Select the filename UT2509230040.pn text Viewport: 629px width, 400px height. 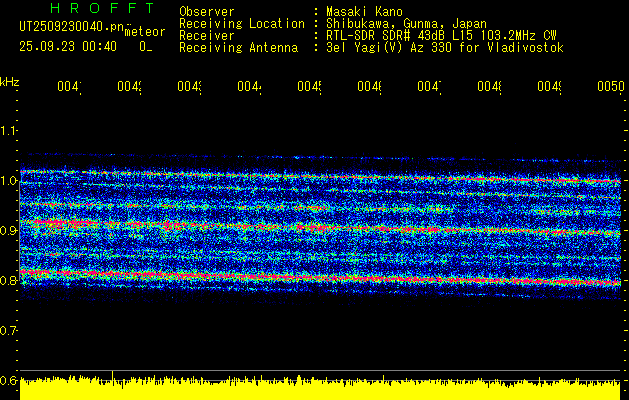(72, 27)
